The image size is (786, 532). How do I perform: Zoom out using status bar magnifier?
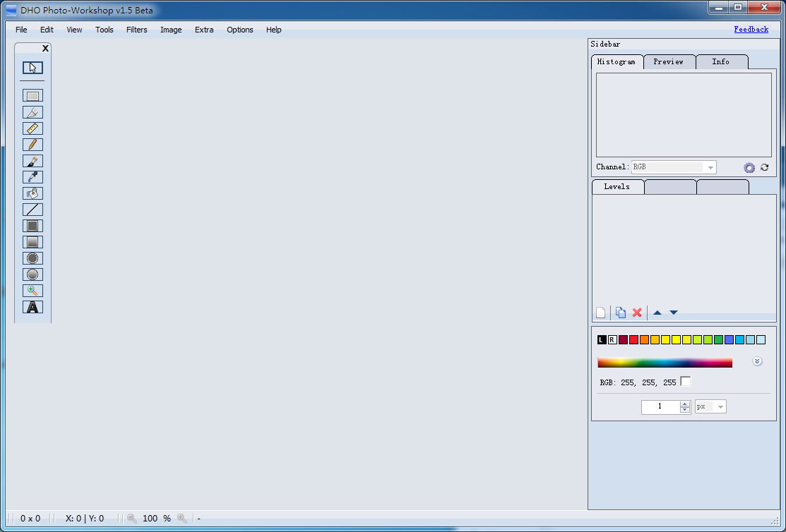tap(132, 519)
